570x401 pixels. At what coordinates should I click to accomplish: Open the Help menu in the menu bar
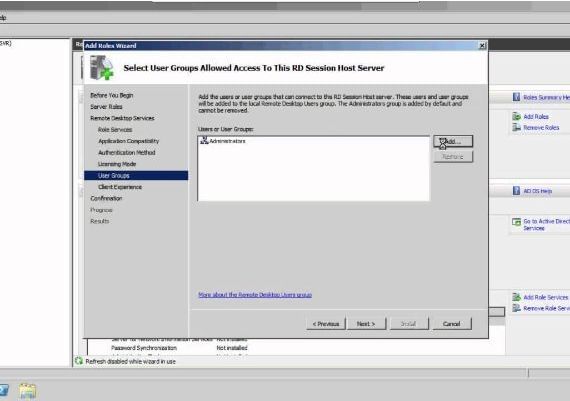click(x=3, y=17)
